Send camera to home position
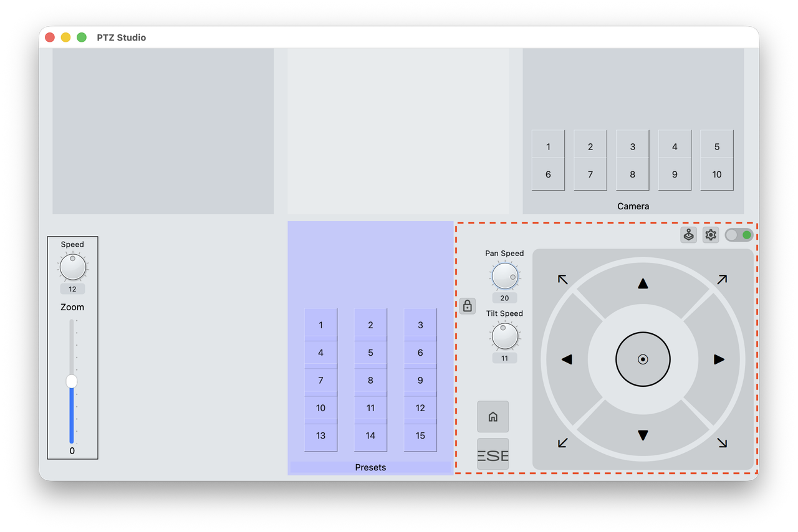This screenshot has width=798, height=532. pos(493,416)
